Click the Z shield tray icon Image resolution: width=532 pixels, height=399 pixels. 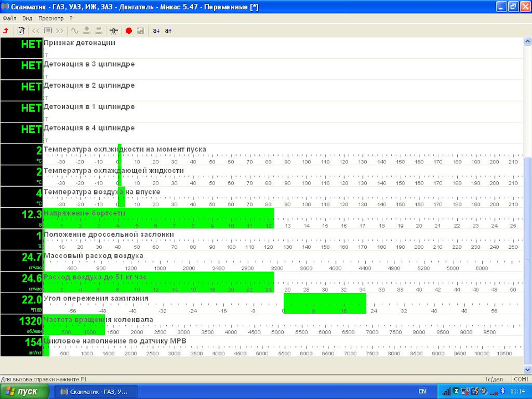(x=456, y=391)
